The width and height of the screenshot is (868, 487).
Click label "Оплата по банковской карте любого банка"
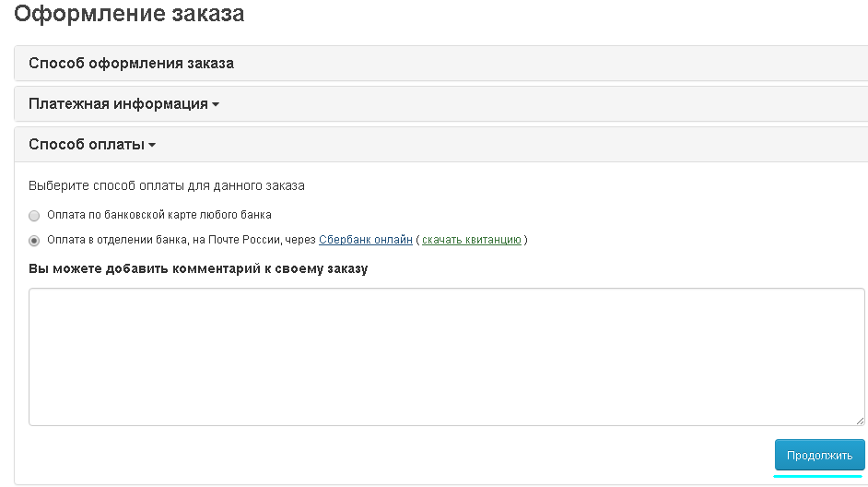click(x=159, y=215)
